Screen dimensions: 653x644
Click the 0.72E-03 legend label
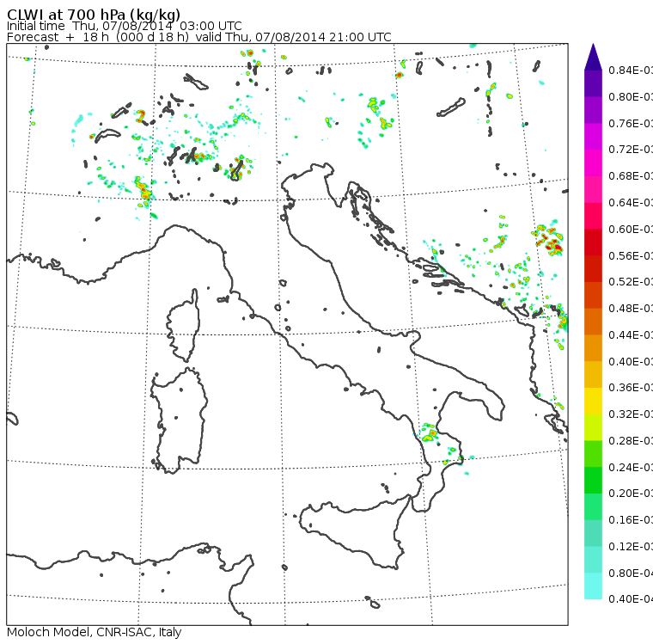tap(631, 150)
